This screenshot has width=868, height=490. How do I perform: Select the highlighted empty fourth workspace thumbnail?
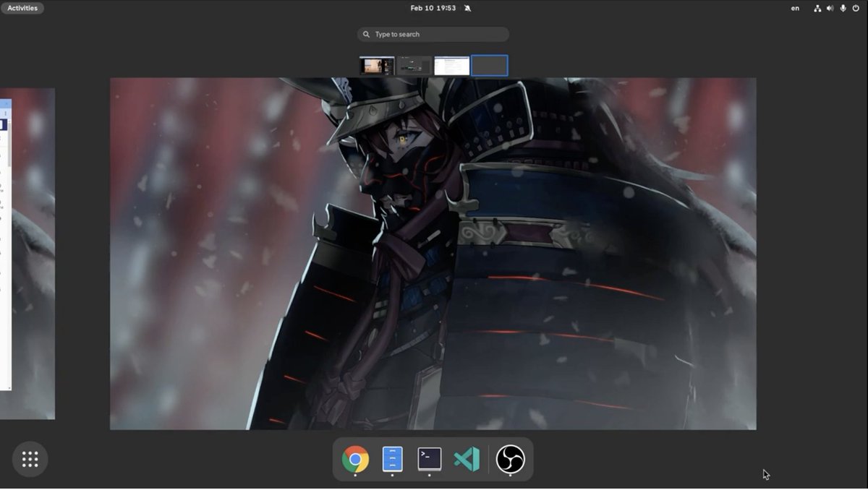pyautogui.click(x=490, y=66)
